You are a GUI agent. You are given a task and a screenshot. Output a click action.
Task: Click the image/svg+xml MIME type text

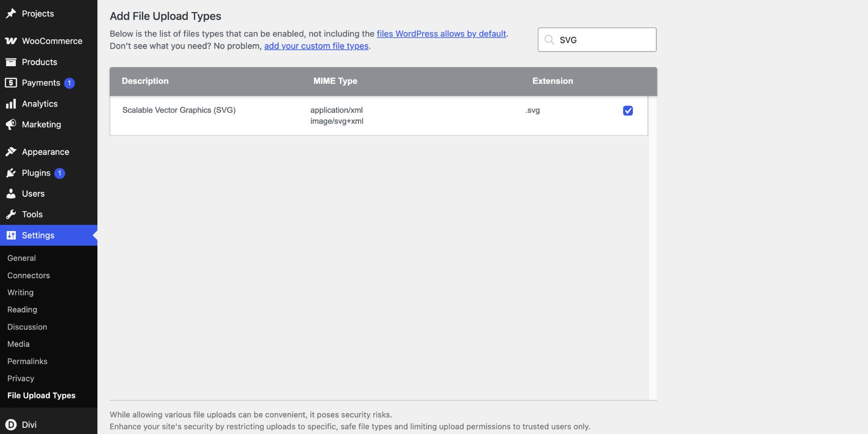coord(337,121)
